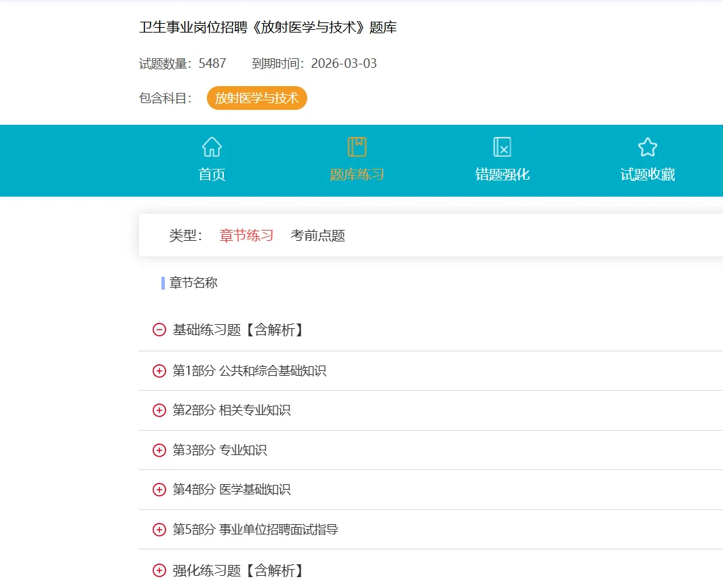Expand 强化练习题【含解析】 section
Screen dimensions: 723x588
[x=158, y=570]
